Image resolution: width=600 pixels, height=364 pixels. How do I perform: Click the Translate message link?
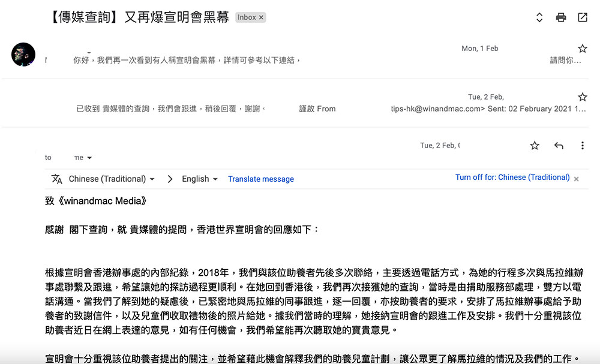click(261, 179)
